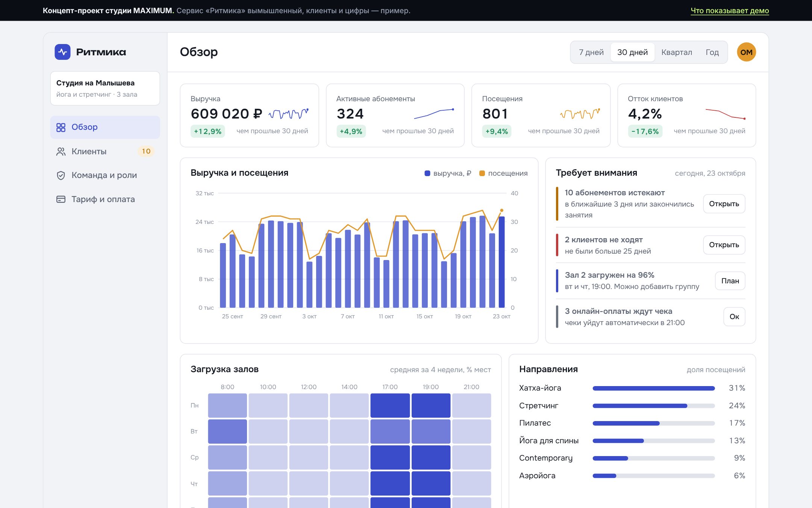Toggle the выручка, ₽ legend item
The height and width of the screenshot is (508, 812).
tap(448, 173)
